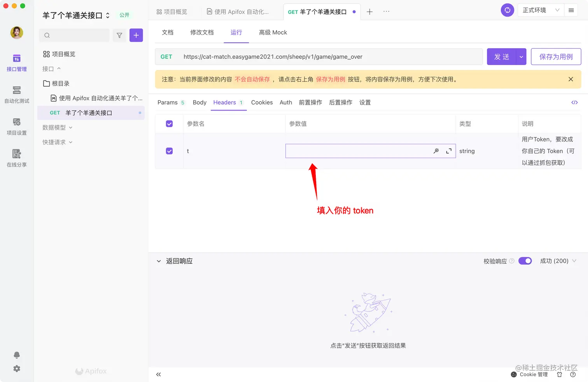Collapse the sidebar with double-arrow icon

(x=158, y=375)
